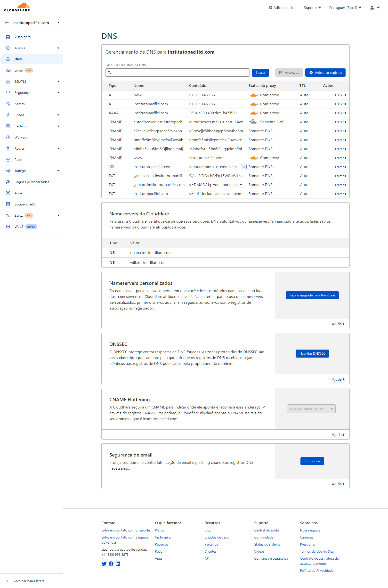Viewport: 388px width, 588px height.
Task: Toggle grey cloud for autodiscover CNAME record
Action: 253,122
